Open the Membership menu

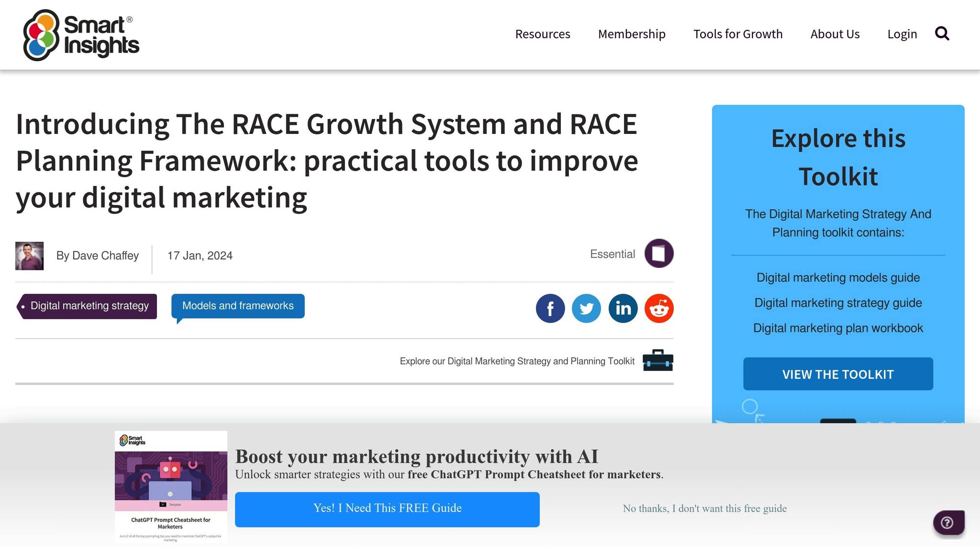(632, 34)
